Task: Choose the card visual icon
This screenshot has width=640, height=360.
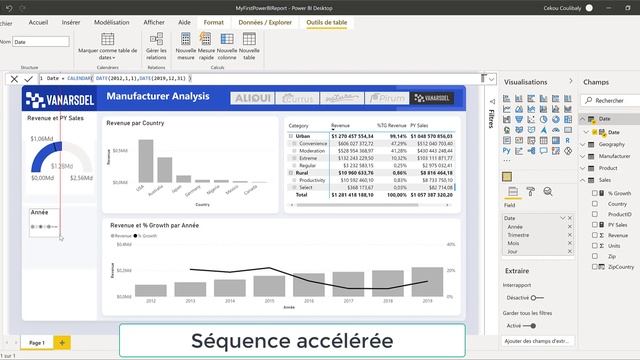Action: (568, 130)
